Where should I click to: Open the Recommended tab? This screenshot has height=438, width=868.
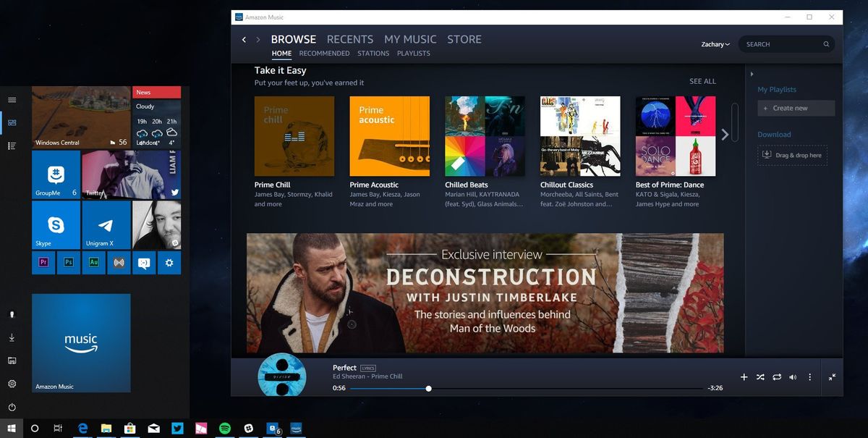click(x=324, y=53)
